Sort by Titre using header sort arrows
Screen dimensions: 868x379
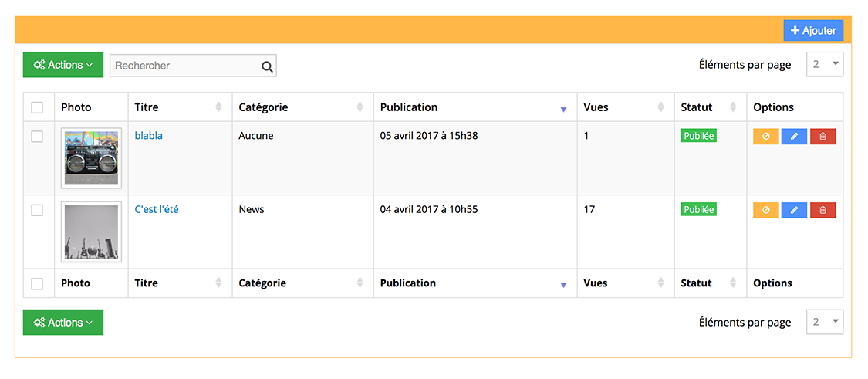click(x=218, y=107)
